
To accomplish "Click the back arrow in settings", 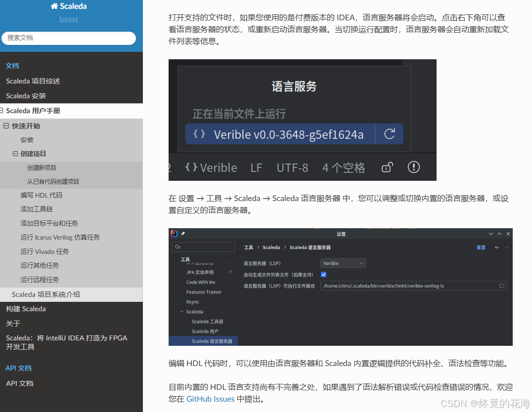I will pos(497,247).
